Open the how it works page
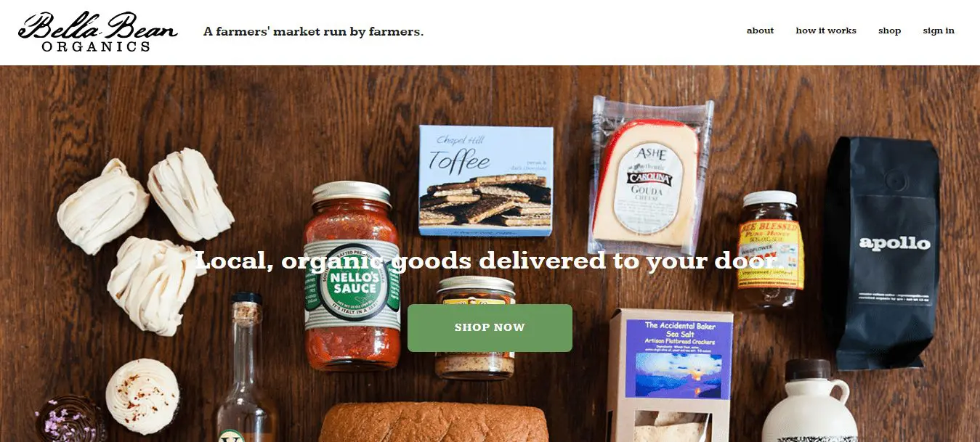980x442 pixels. tap(826, 30)
